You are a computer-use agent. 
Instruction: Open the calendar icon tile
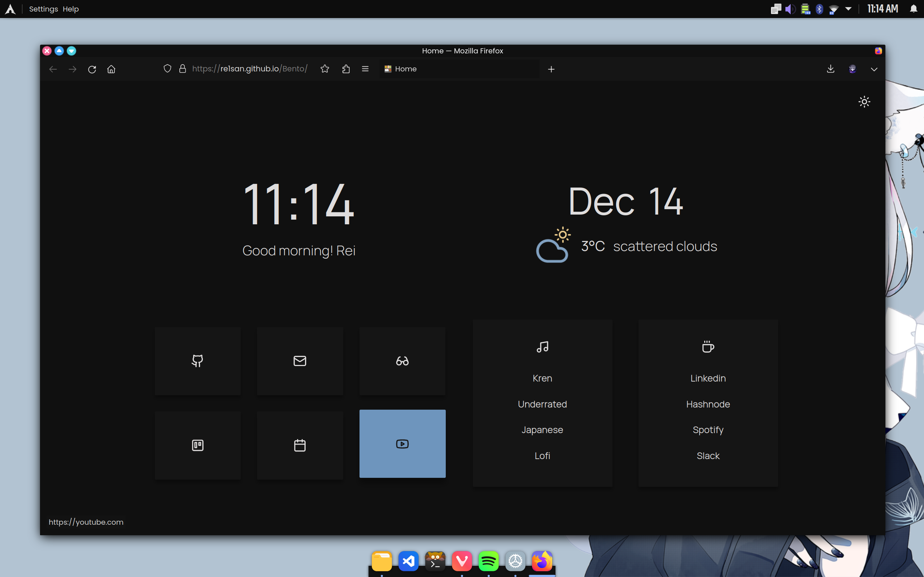[x=300, y=445]
